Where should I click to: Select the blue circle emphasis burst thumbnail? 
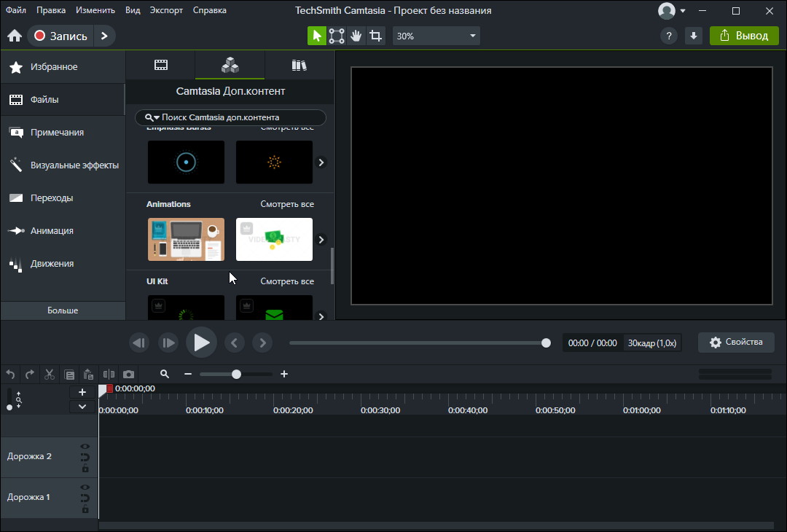[x=187, y=162]
